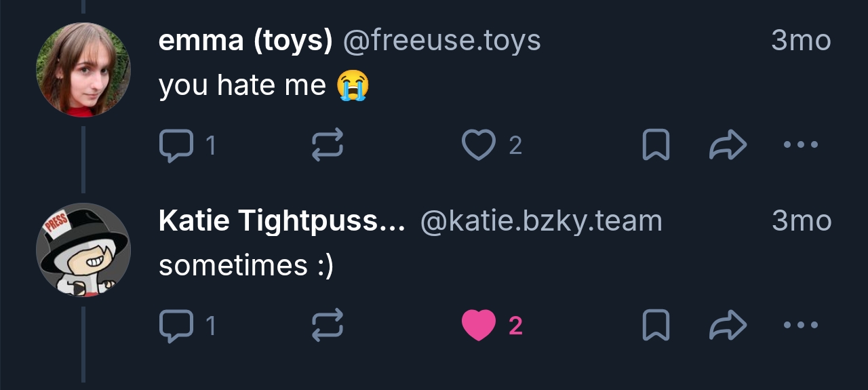The width and height of the screenshot is (868, 390).
Task: Share Katie's "sometimes :)" post
Action: pos(728,326)
